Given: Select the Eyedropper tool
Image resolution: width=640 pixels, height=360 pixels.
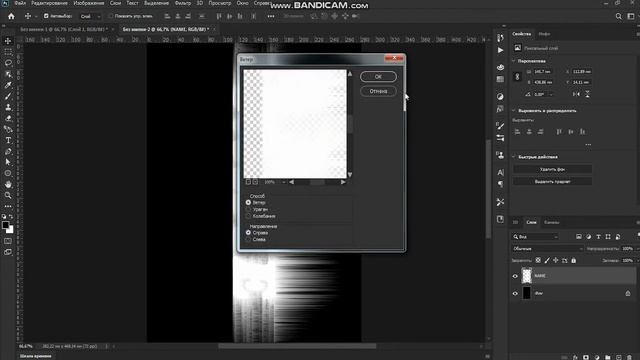Looking at the screenshot, I should point(8,85).
